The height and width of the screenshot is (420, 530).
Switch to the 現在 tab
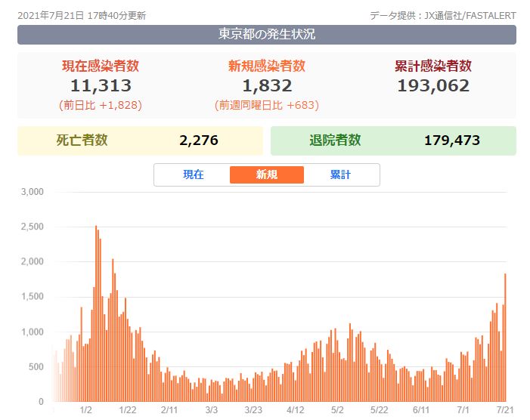pyautogui.click(x=194, y=174)
